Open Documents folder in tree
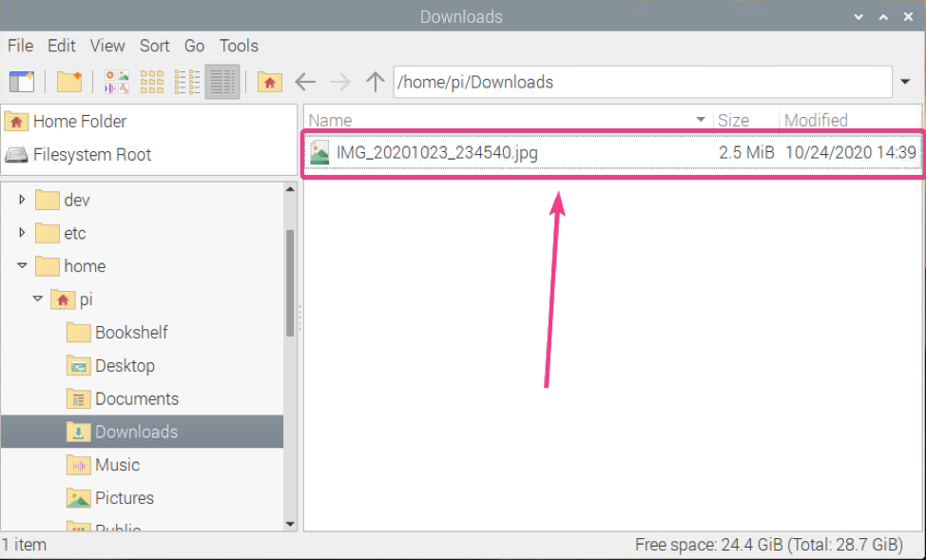This screenshot has width=926, height=560. point(123,398)
